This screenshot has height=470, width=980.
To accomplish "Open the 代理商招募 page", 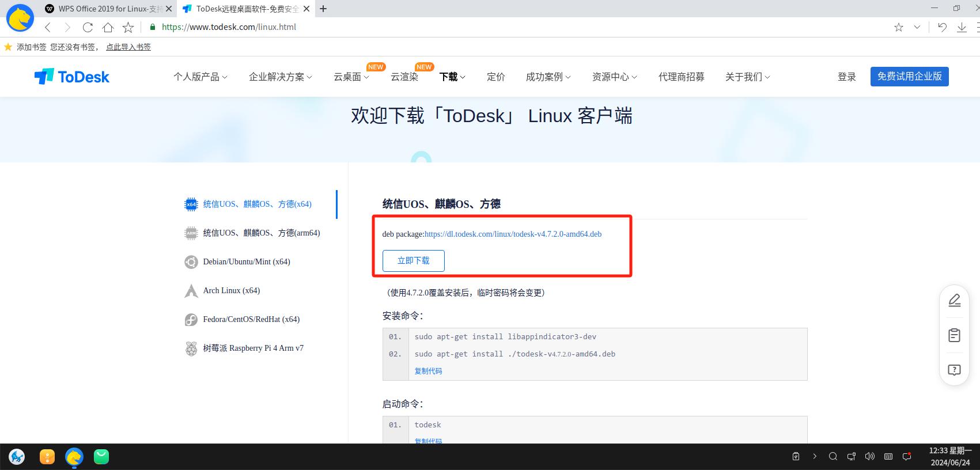I will coord(681,77).
